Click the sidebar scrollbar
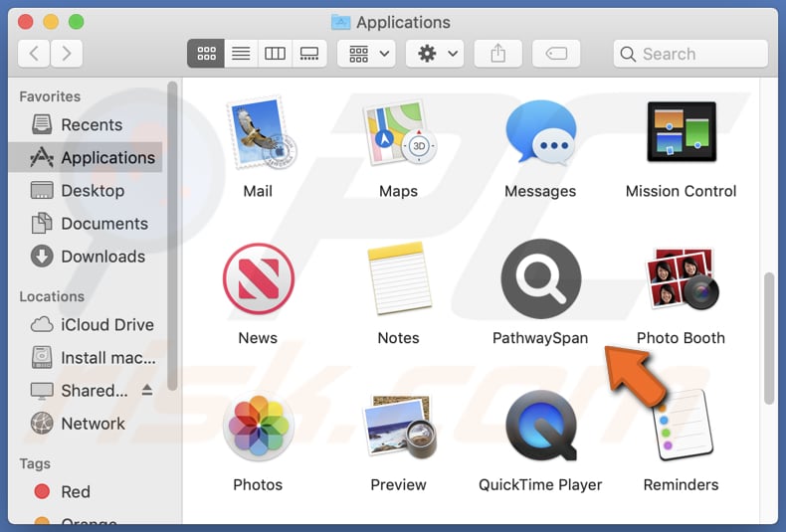The width and height of the screenshot is (786, 532). (172, 236)
